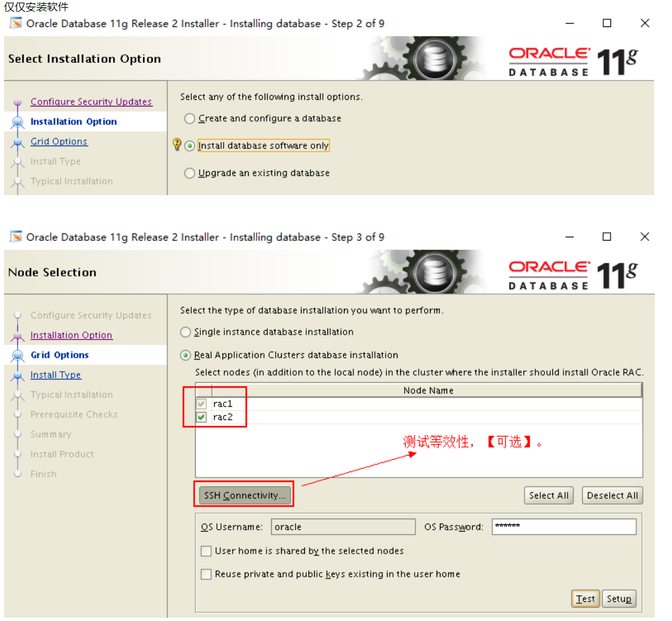Screen dimensions: 672x621
Task: Click Select All nodes button
Action: tap(548, 495)
